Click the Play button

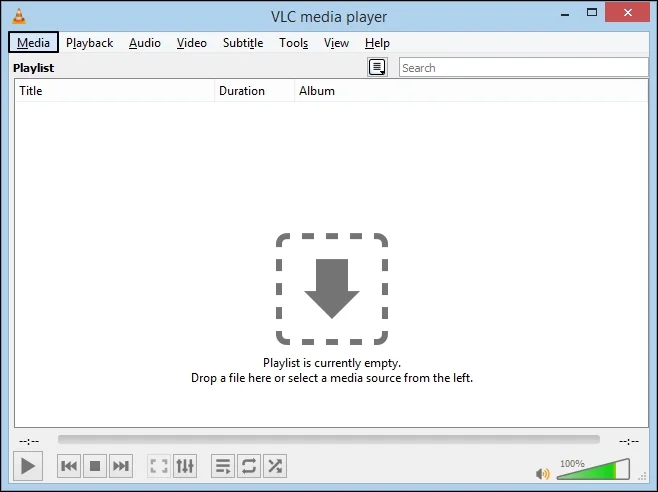point(28,466)
